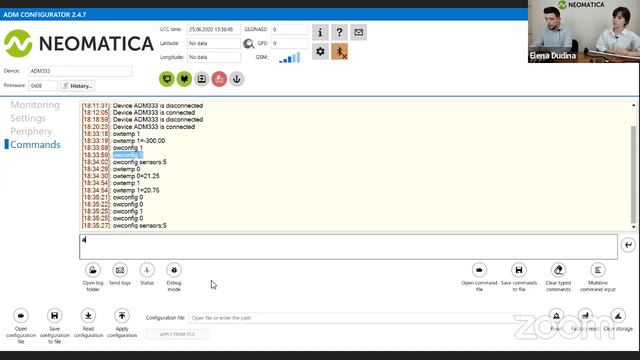
Task: Click the Clear storage icon
Action: 618,316
